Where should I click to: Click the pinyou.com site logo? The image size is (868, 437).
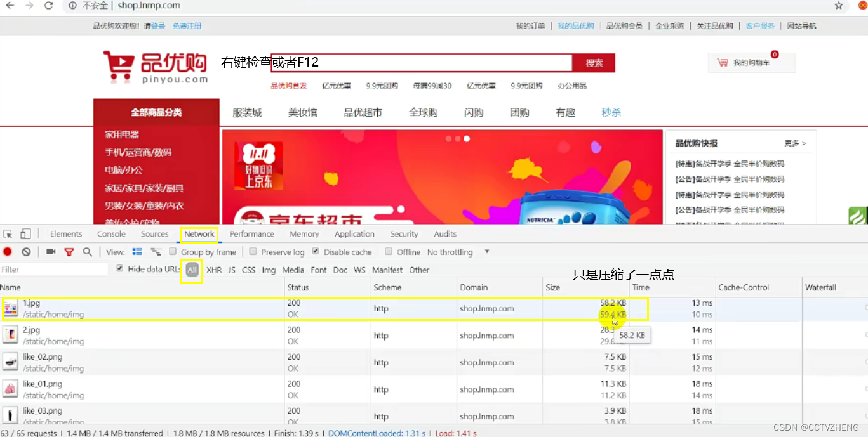156,67
